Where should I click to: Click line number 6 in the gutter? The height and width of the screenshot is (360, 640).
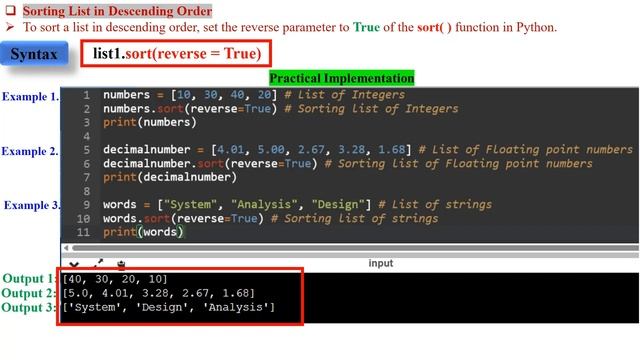pos(87,164)
